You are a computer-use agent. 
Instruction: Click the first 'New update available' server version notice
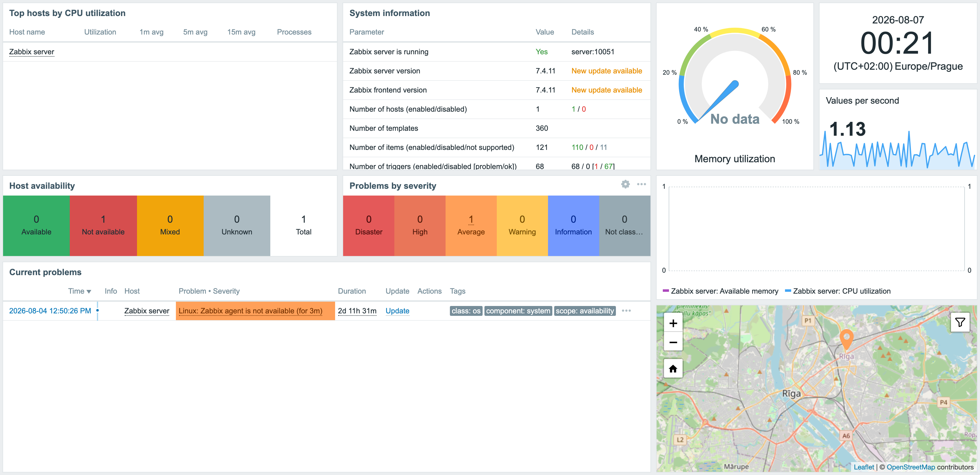[x=606, y=71]
